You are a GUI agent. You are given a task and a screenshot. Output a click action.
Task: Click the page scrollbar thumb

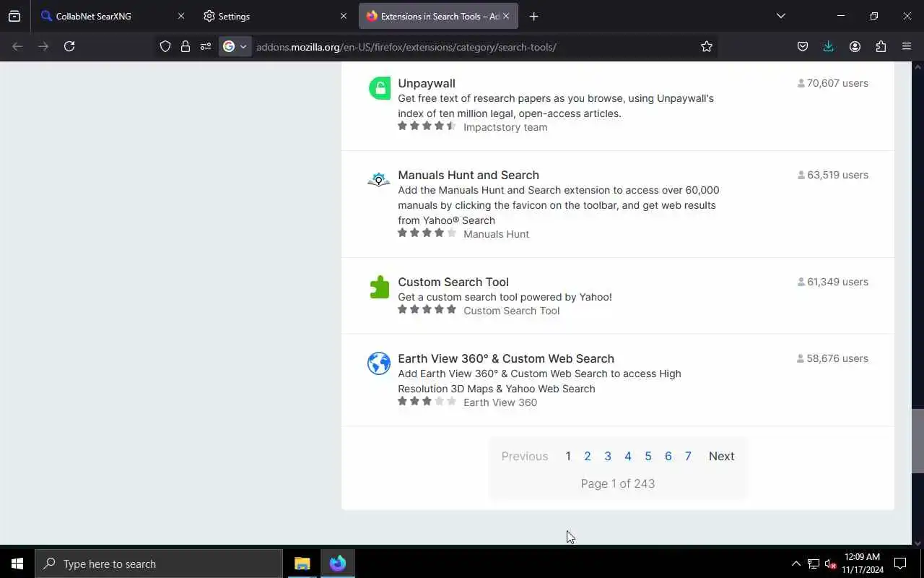point(918,441)
